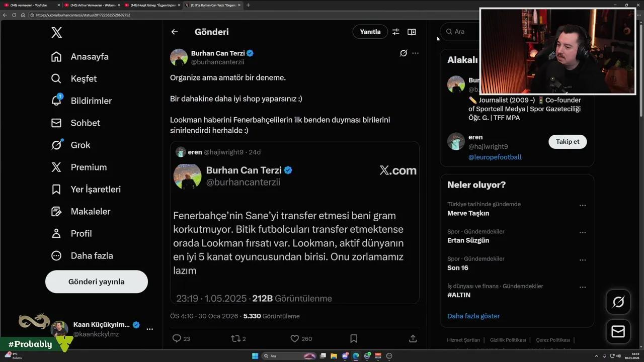Image resolution: width=644 pixels, height=362 pixels.
Task: Click the Ara search field on X
Action: click(x=460, y=31)
